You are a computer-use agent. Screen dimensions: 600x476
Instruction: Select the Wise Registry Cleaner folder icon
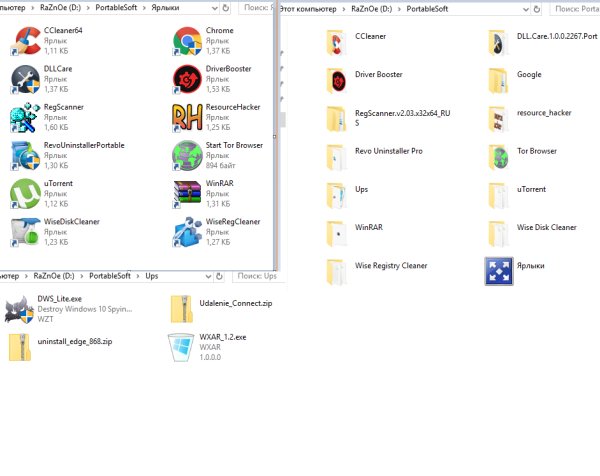336,272
